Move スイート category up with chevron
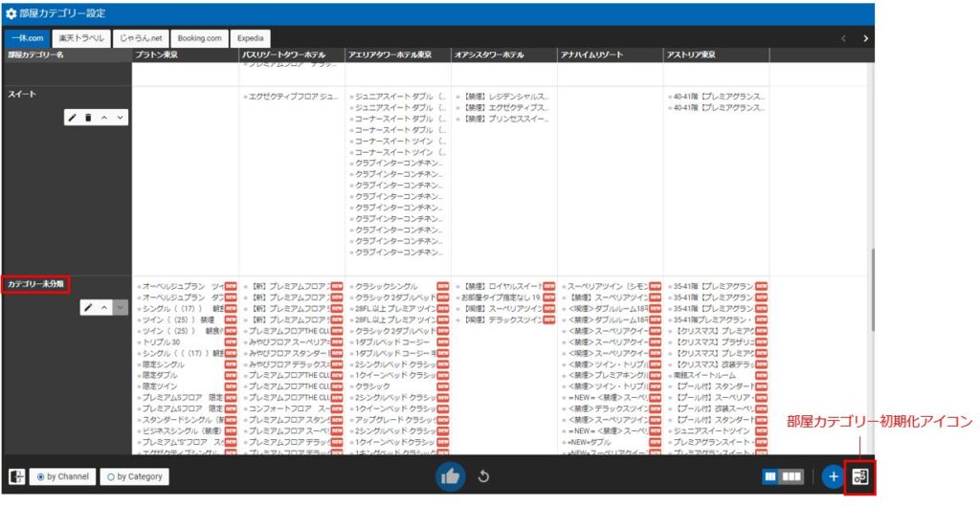This screenshot has height=506, width=980. (104, 118)
